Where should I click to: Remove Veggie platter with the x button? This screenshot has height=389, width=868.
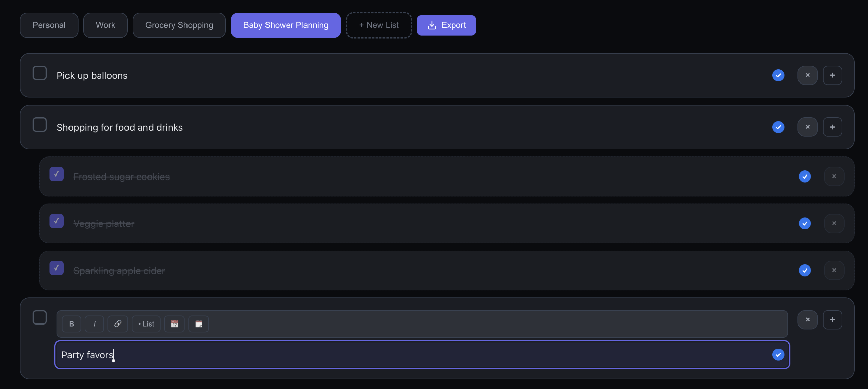click(x=834, y=223)
